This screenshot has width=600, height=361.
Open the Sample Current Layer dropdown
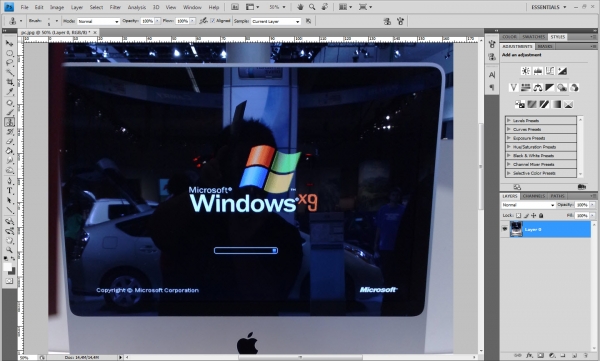tap(276, 21)
